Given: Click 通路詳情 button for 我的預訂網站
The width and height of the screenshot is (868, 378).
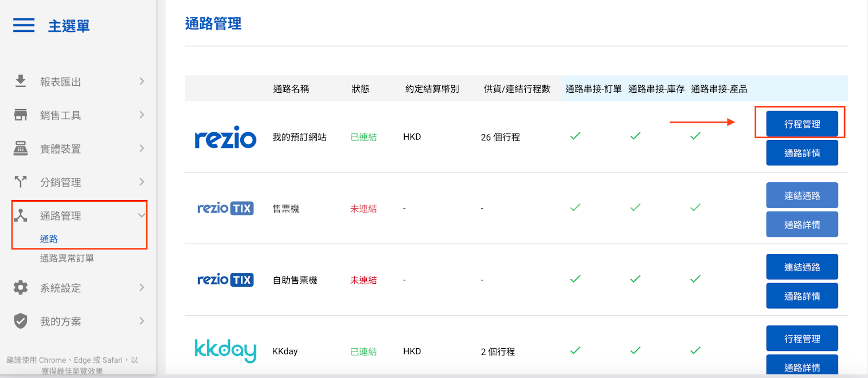Looking at the screenshot, I should pos(802,153).
